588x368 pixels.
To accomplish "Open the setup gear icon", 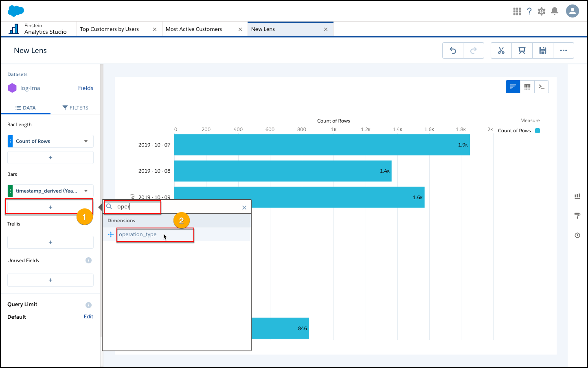I will coord(542,11).
